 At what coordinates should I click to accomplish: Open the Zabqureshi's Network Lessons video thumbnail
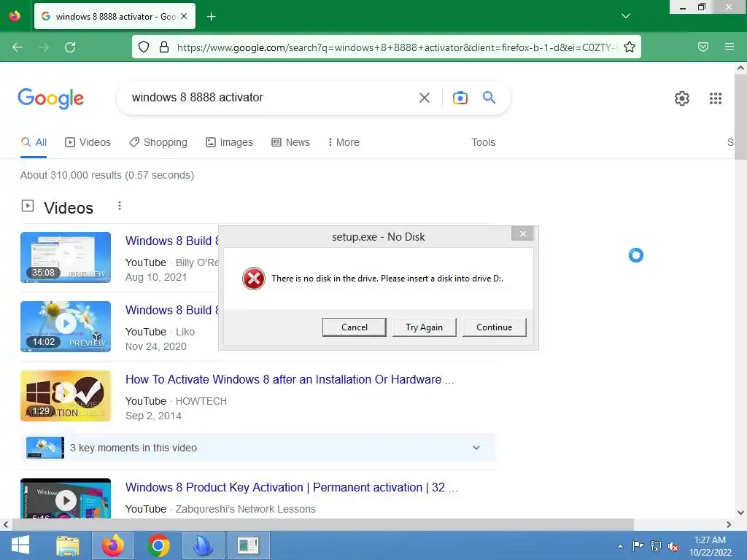click(x=66, y=498)
